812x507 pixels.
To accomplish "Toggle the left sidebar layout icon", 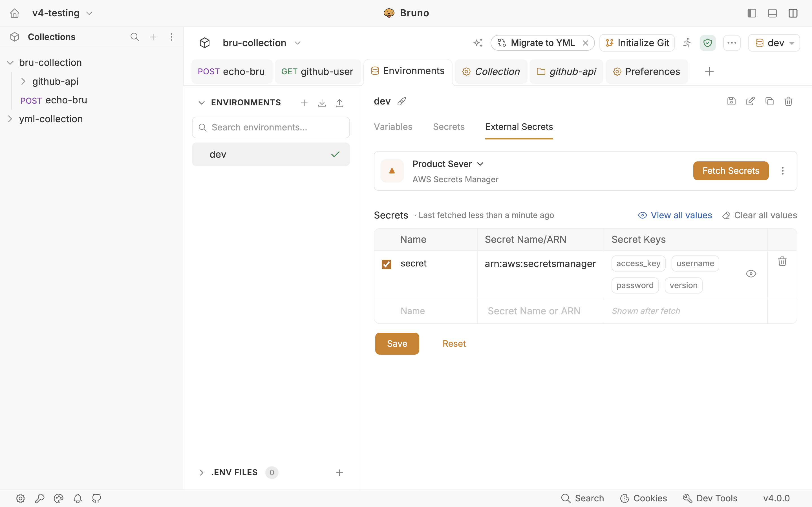I will click(x=752, y=13).
